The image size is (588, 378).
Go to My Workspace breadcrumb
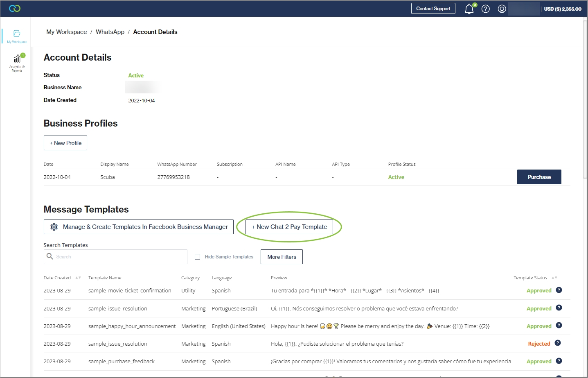coord(67,32)
